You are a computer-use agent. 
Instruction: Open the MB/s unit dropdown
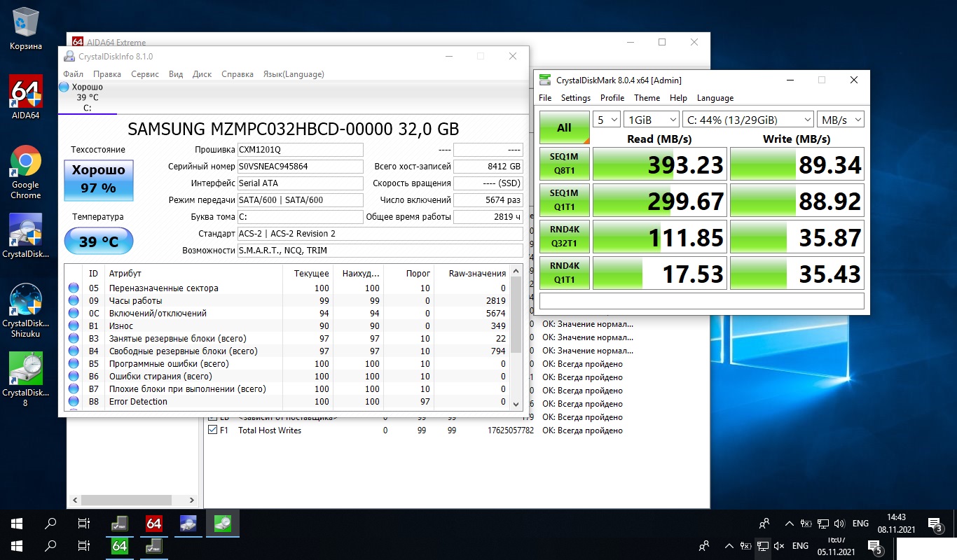[x=841, y=119]
